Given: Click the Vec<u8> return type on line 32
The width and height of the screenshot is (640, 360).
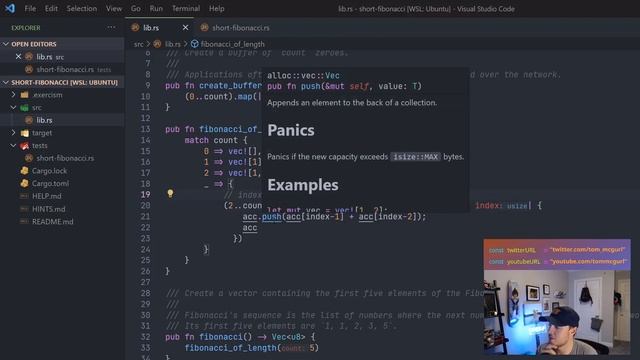Looking at the screenshot, I should [288, 337].
